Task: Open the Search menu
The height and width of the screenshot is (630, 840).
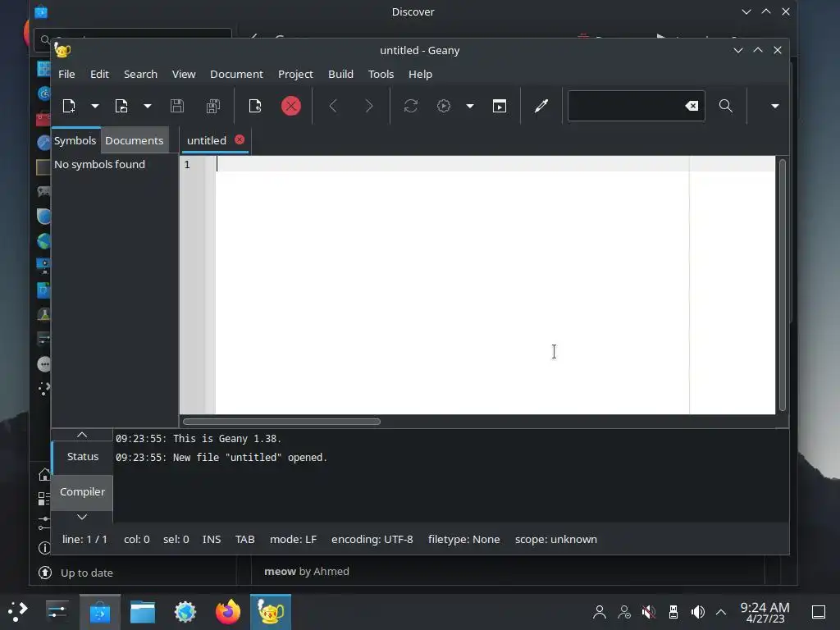Action: pyautogui.click(x=140, y=74)
